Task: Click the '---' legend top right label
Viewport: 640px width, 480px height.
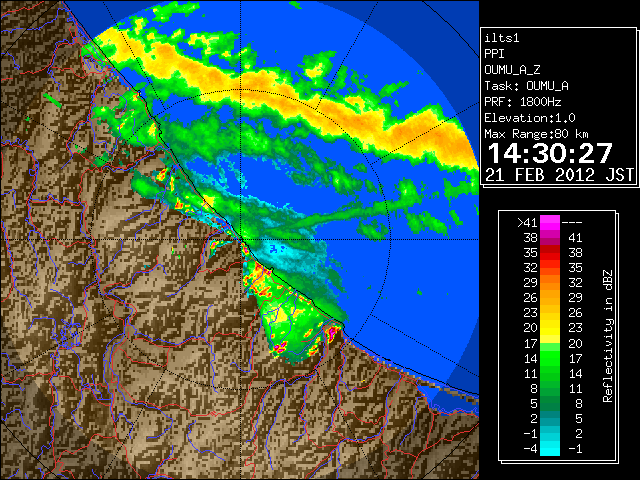Action: point(572,223)
